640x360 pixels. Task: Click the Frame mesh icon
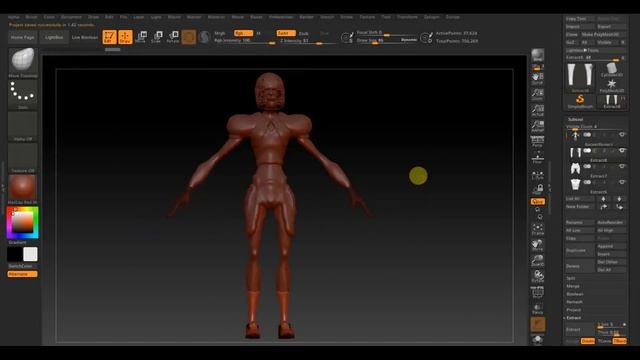[x=538, y=229]
